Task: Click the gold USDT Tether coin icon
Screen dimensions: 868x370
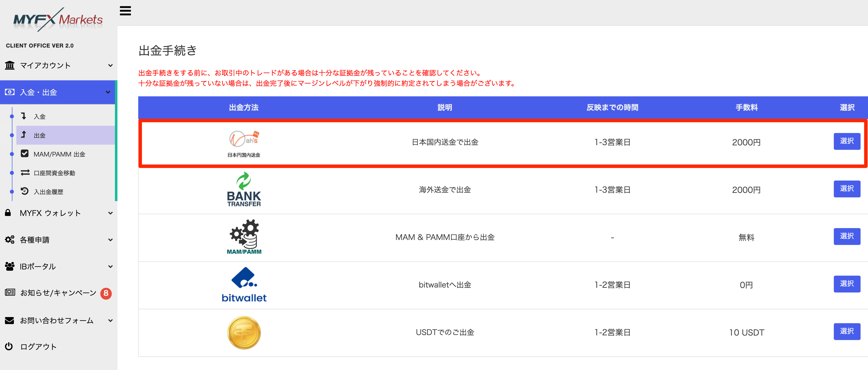Action: pos(244,333)
